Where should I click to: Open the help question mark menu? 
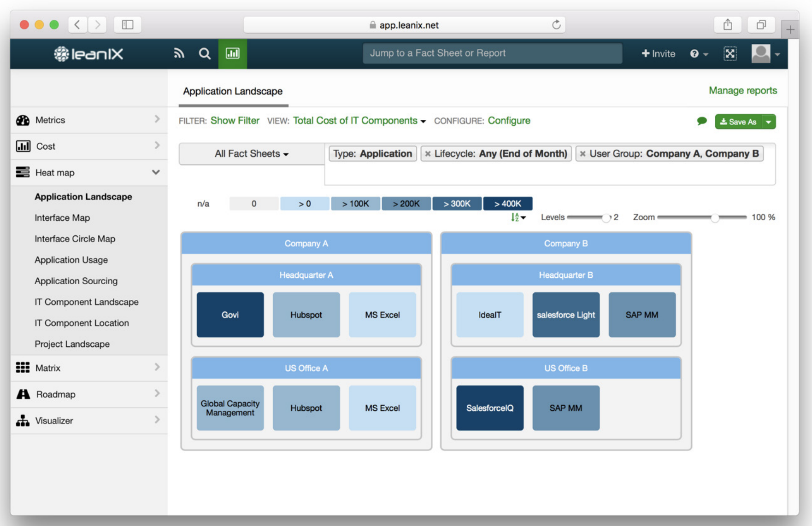click(x=698, y=54)
